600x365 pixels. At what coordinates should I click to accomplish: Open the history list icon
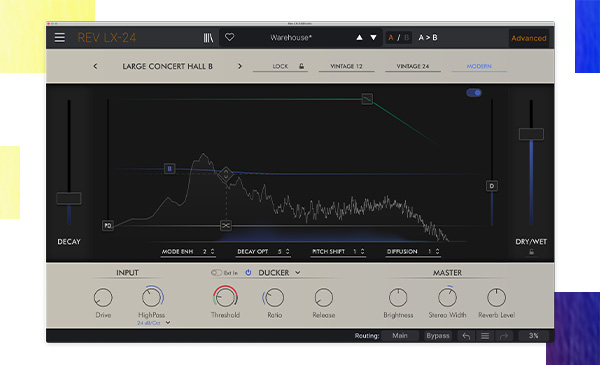485,336
